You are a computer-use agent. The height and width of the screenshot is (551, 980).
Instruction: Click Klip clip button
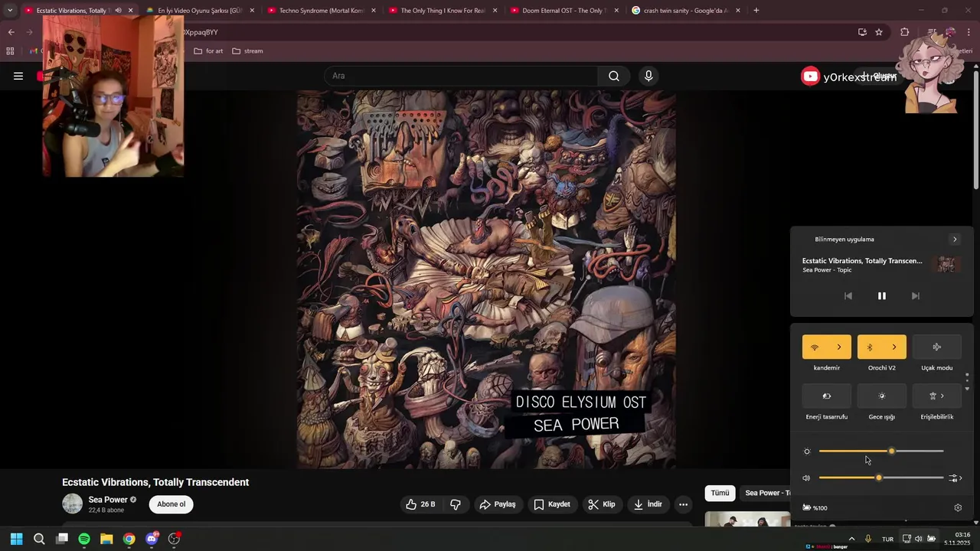tap(602, 504)
